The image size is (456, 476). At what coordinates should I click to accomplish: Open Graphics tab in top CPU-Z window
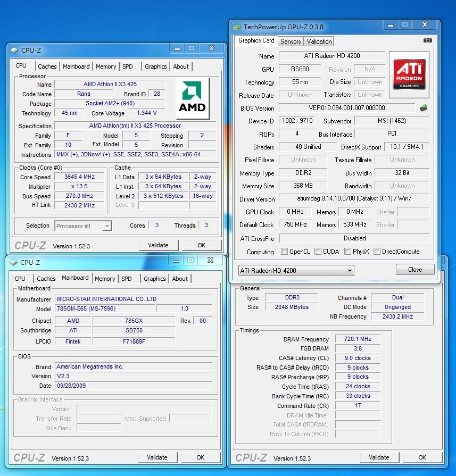(x=155, y=66)
